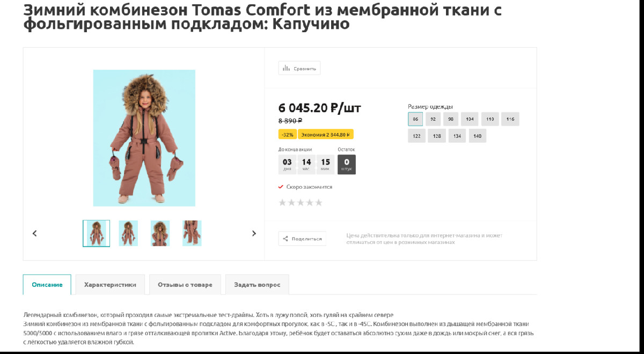
Task: Switch to Отзывы о товаре tab
Action: point(185,285)
